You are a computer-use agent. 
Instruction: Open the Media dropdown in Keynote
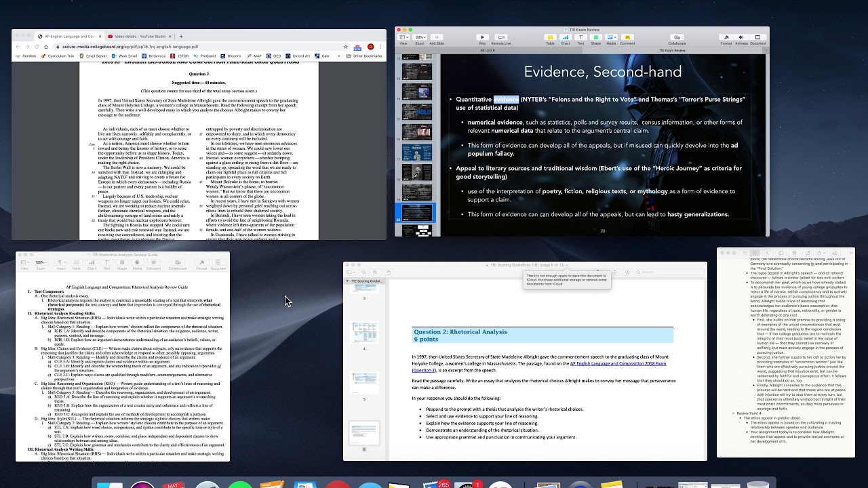pyautogui.click(x=611, y=39)
